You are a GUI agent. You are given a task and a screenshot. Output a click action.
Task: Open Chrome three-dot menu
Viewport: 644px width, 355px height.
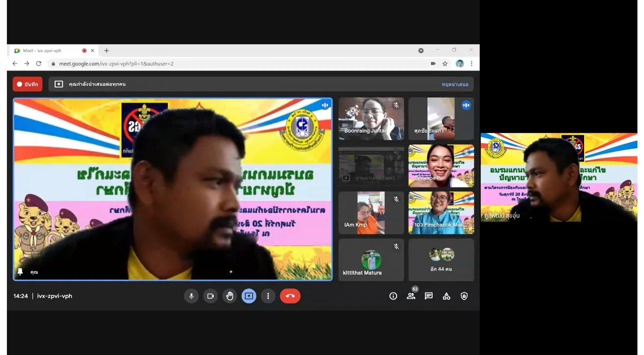tap(472, 64)
